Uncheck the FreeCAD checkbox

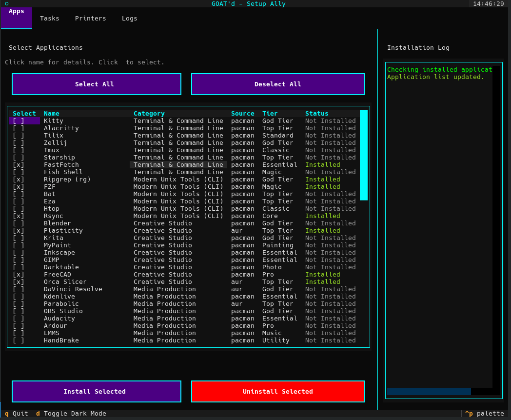pyautogui.click(x=18, y=274)
